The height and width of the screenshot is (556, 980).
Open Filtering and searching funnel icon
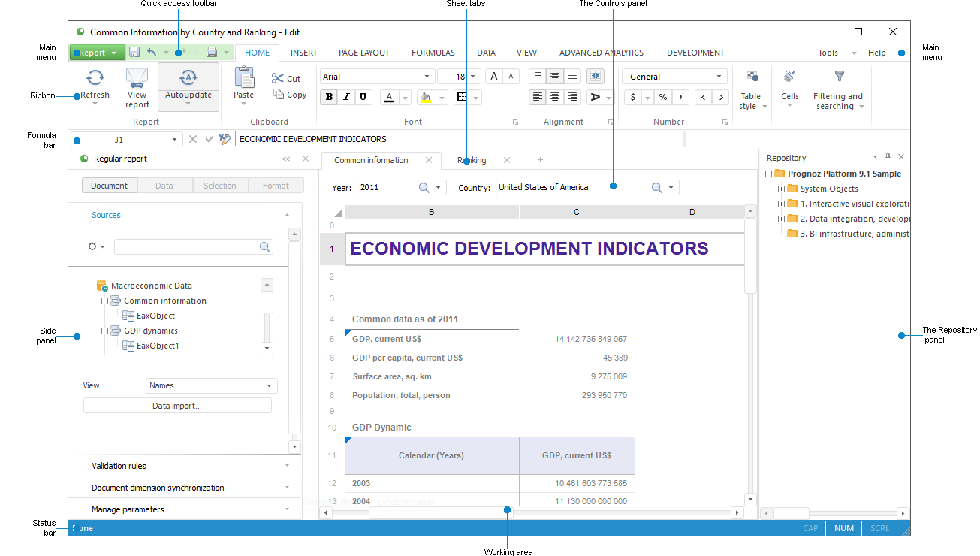click(839, 77)
